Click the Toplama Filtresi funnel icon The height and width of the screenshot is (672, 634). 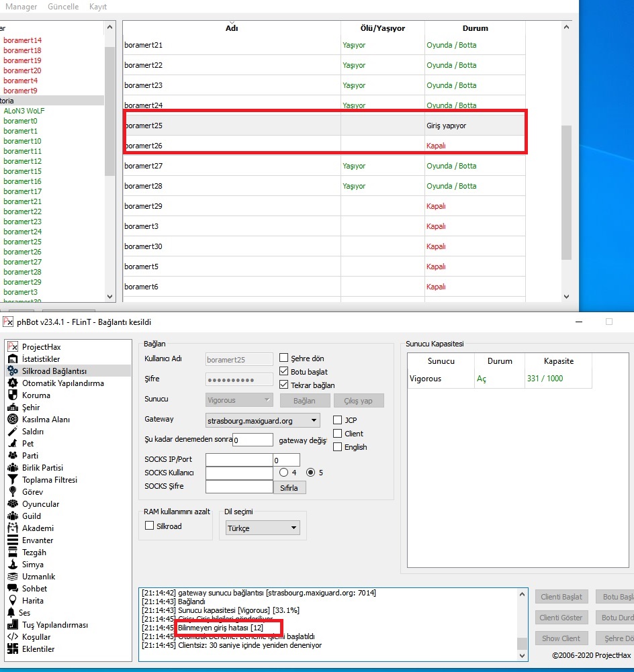[x=12, y=480]
